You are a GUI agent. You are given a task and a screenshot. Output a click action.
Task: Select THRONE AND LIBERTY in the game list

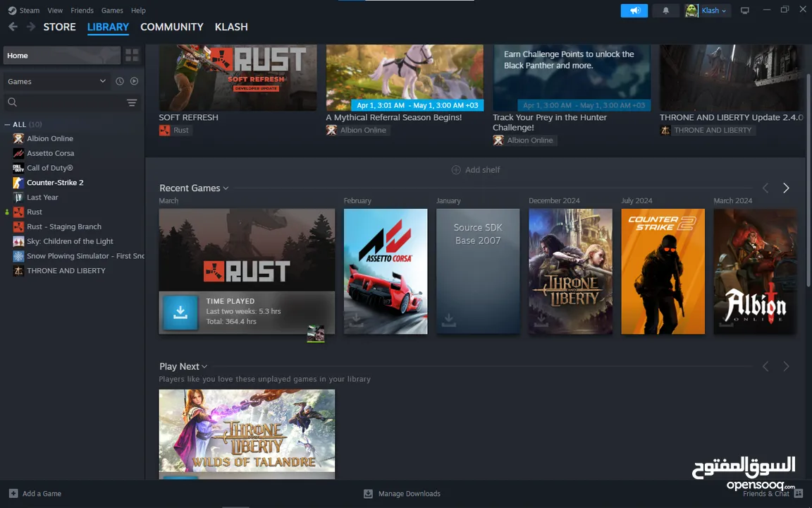coord(66,271)
